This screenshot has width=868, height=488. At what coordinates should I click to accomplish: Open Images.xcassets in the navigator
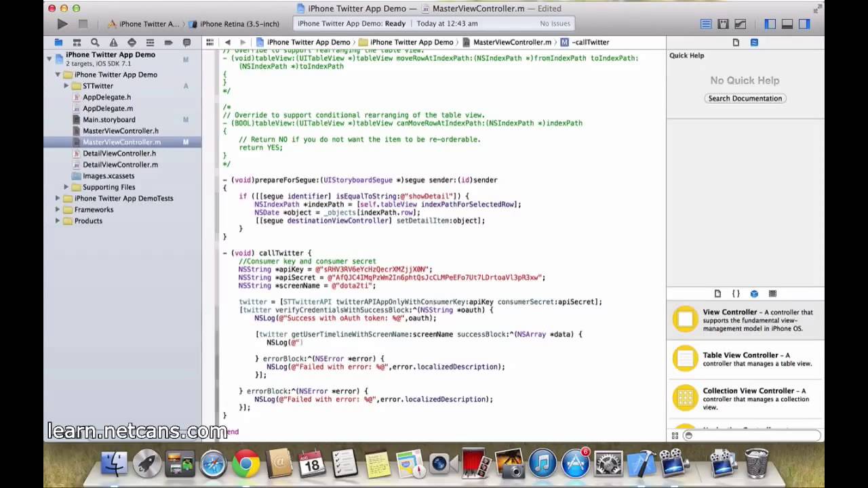coord(108,176)
